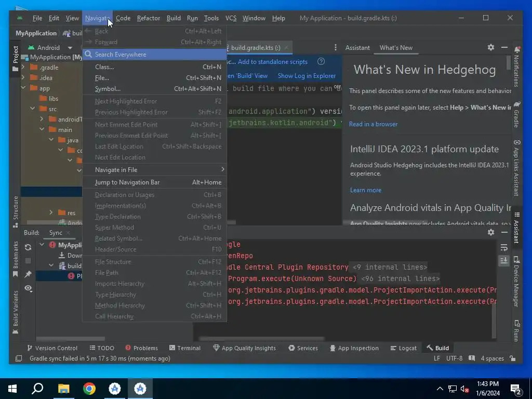Click the Gradle sync refresh icon
This screenshot has width=532, height=399.
pos(28,247)
